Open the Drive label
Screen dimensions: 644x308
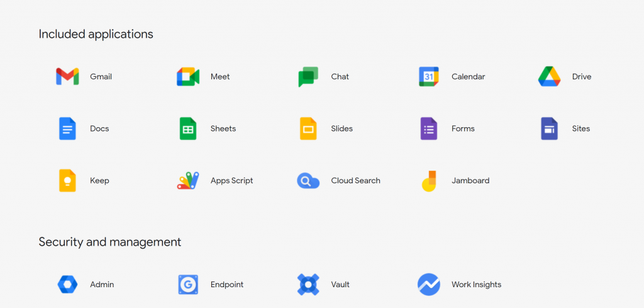point(582,77)
